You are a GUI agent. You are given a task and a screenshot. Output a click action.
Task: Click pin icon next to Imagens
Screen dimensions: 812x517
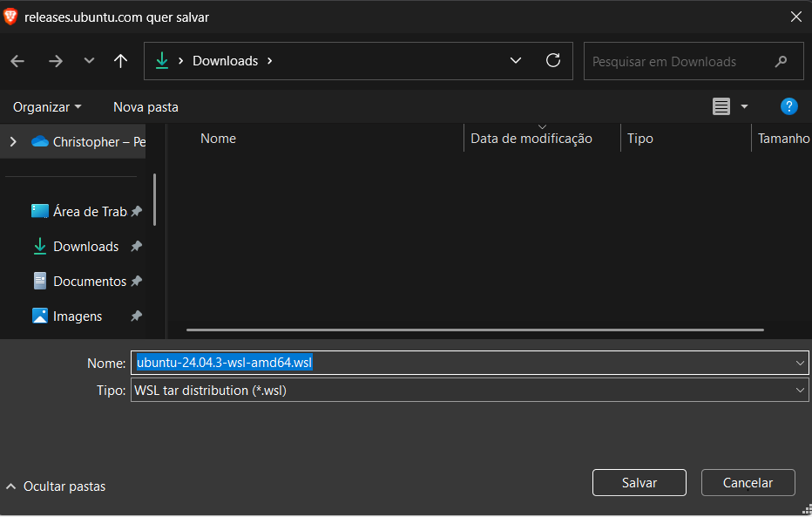coord(136,316)
